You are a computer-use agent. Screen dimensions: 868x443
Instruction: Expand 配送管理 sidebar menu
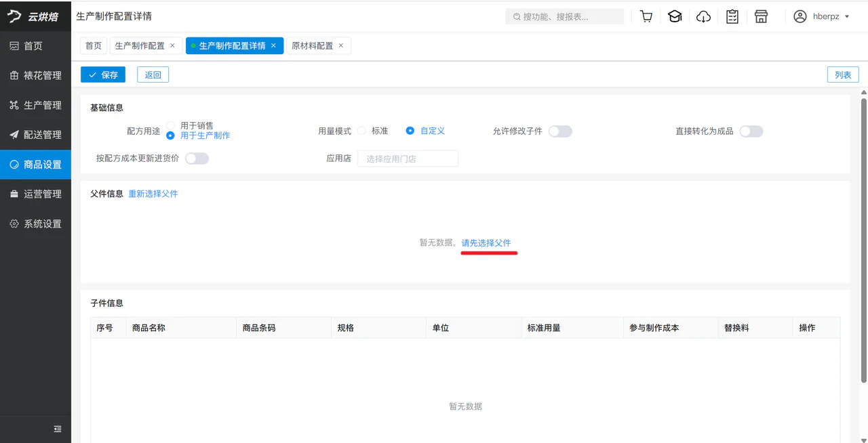(35, 135)
